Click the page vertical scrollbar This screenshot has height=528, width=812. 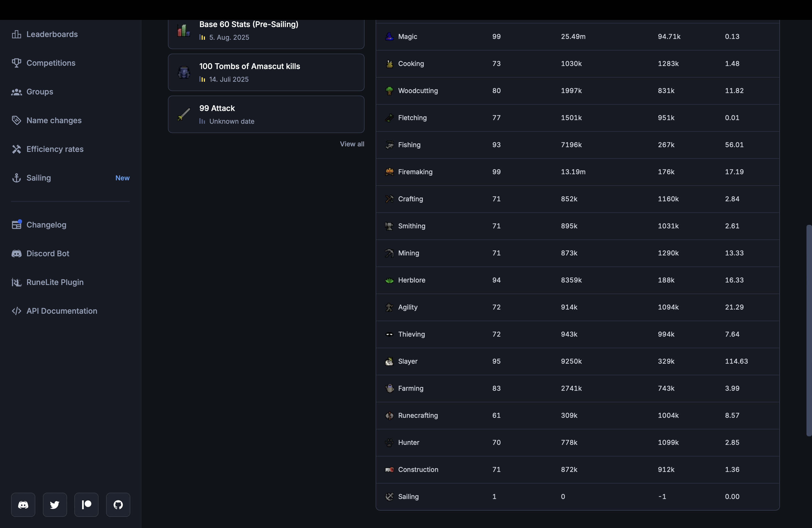coord(809,330)
